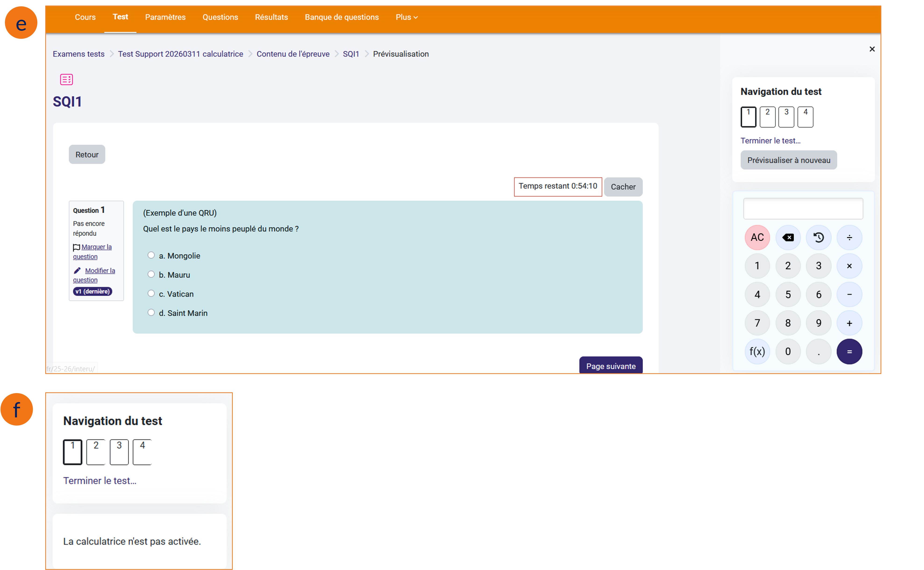The width and height of the screenshot is (924, 570).
Task: Open the calculator history icon
Action: point(818,237)
